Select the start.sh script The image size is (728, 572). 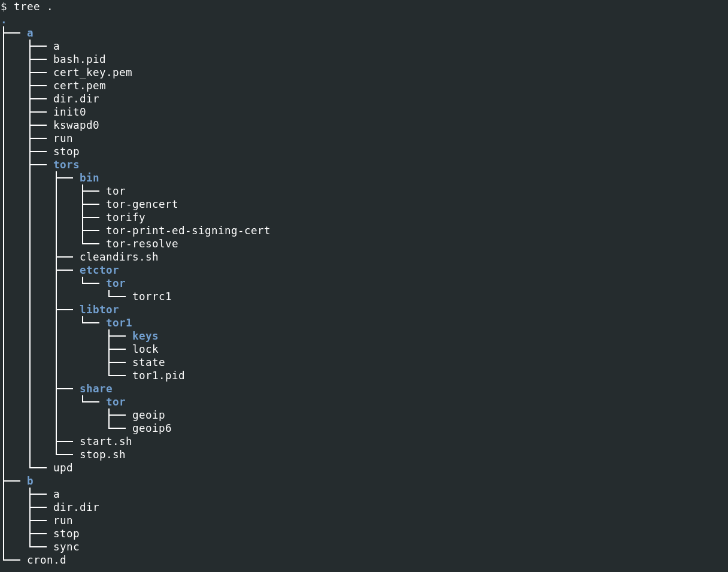pos(105,441)
